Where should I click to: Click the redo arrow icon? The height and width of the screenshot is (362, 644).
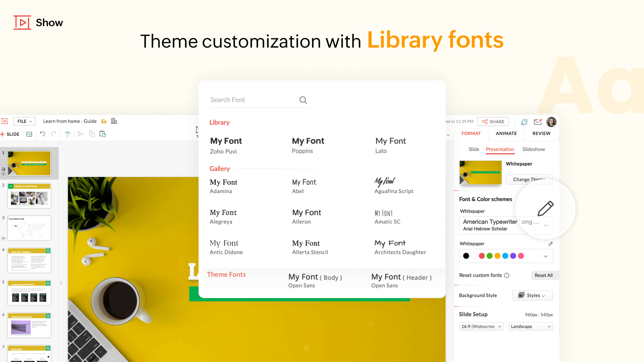[x=53, y=134]
